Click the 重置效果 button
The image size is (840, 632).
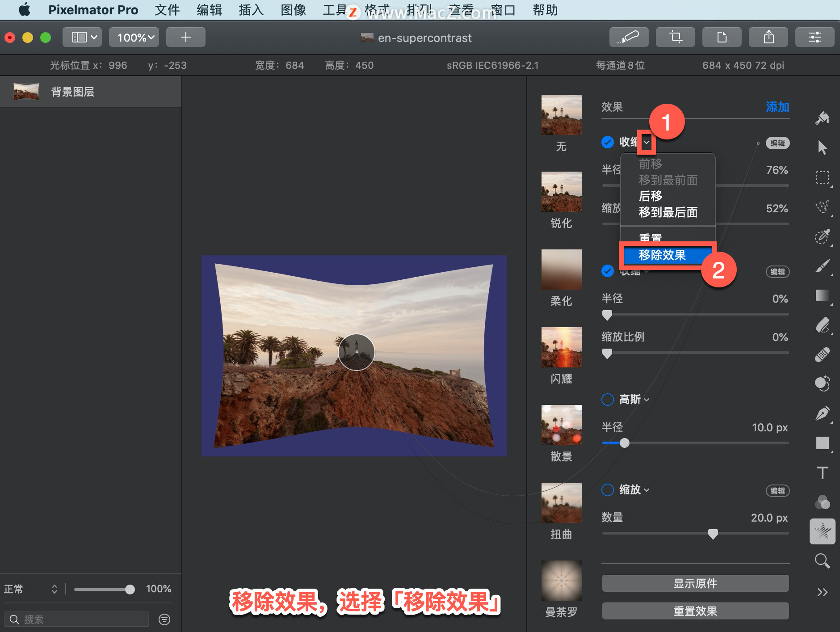coord(695,611)
